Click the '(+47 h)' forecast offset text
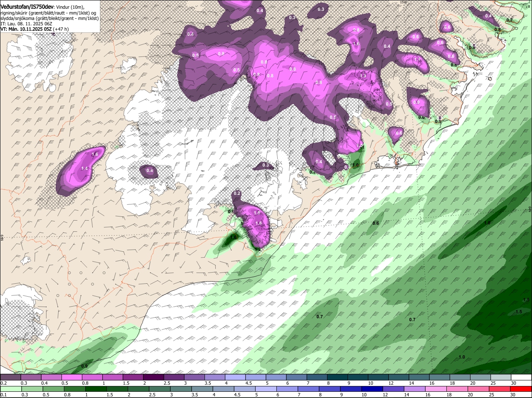Screen dimensions: 532x398 (x=61, y=29)
